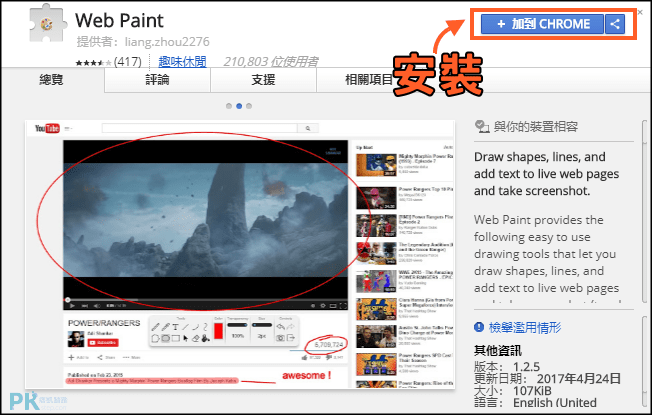The height and width of the screenshot is (415, 652).
Task: Click the 版本: 1.2.5 version text
Action: click(506, 367)
